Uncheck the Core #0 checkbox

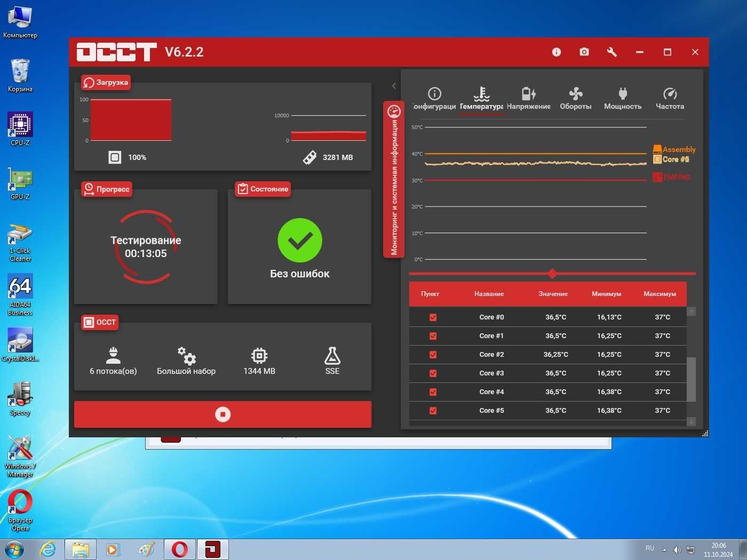coord(433,317)
